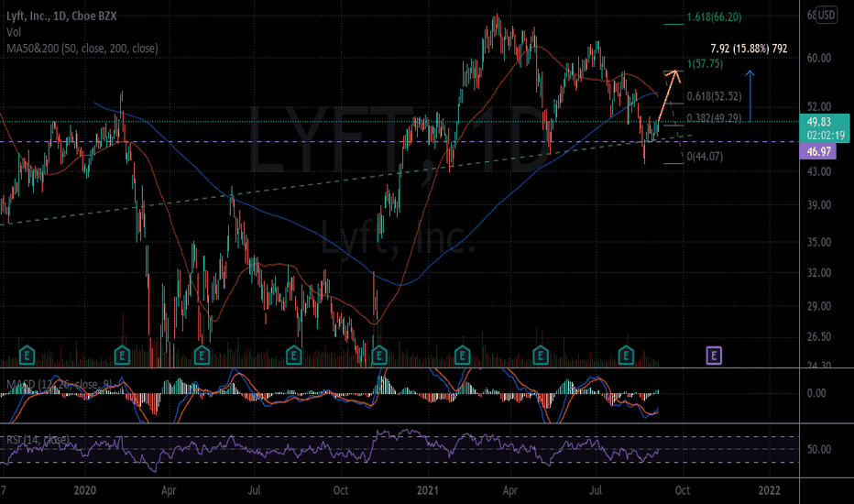Click the Apr label following 2020 on time axis

[169, 490]
